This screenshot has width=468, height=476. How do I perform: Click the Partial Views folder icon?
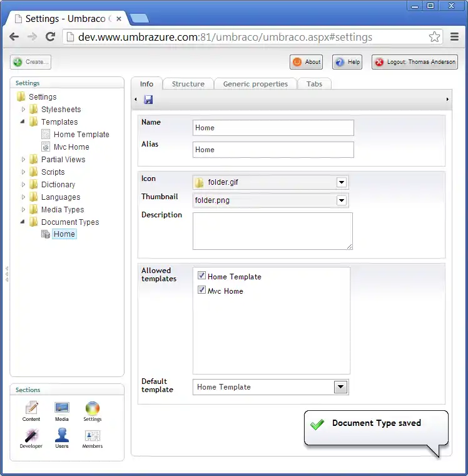click(x=34, y=159)
